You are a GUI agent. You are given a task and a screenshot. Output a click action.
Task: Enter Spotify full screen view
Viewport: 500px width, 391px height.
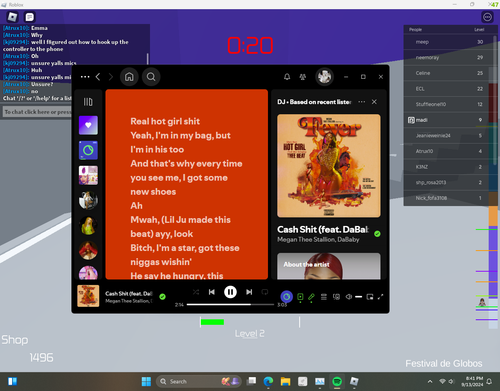(x=380, y=296)
